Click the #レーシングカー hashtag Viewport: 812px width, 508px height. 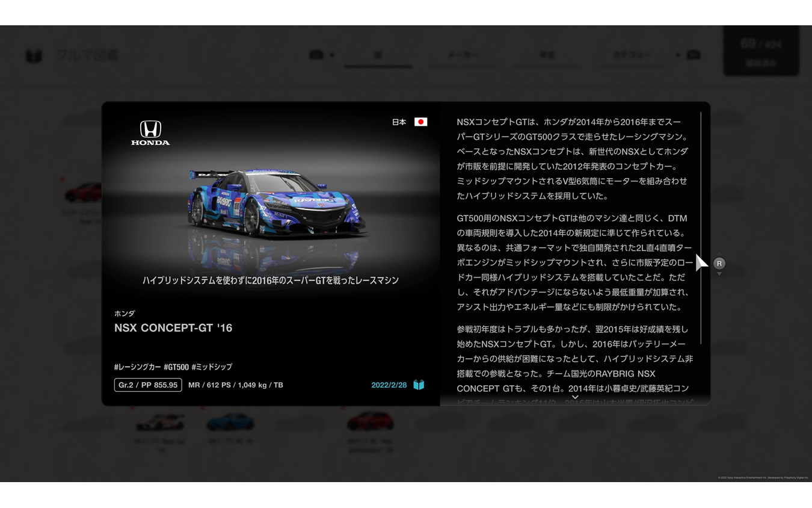click(x=137, y=367)
